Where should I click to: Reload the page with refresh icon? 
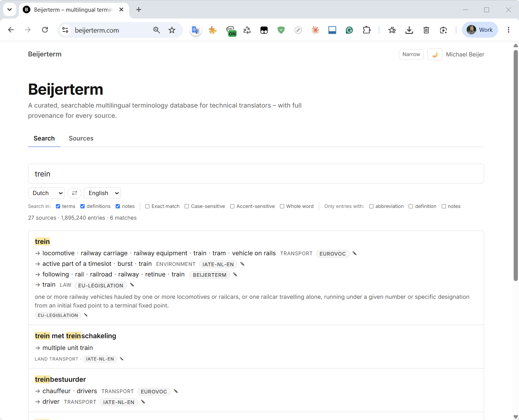point(45,30)
